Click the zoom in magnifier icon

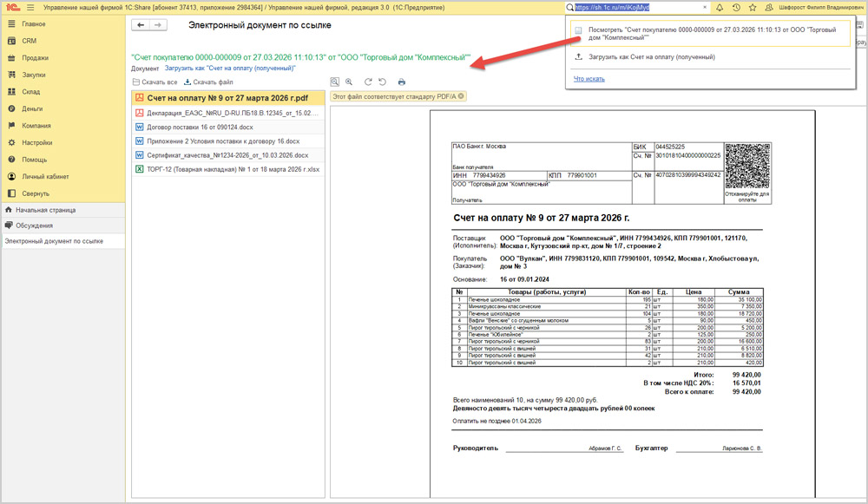[349, 82]
